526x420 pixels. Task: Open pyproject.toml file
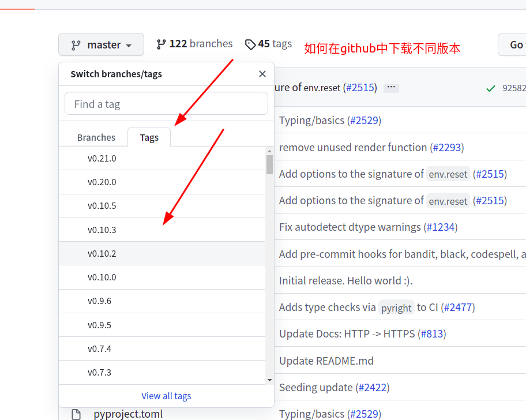[128, 414]
